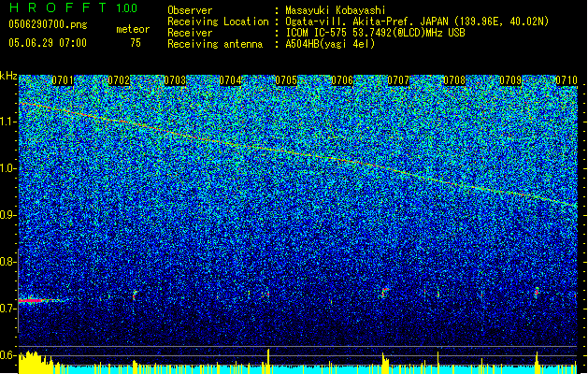Click the meteor label above the count
This screenshot has height=374, width=588.
point(133,29)
